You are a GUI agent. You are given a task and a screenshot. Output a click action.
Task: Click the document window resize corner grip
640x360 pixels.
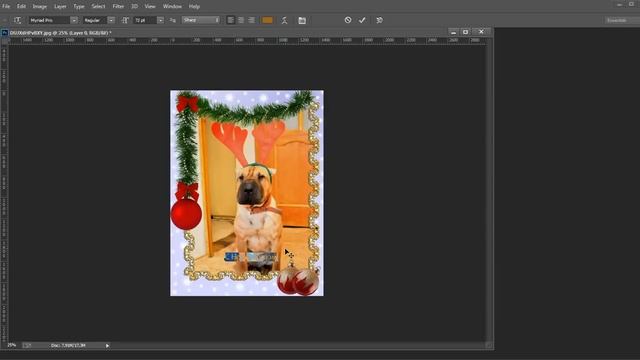tap(489, 345)
